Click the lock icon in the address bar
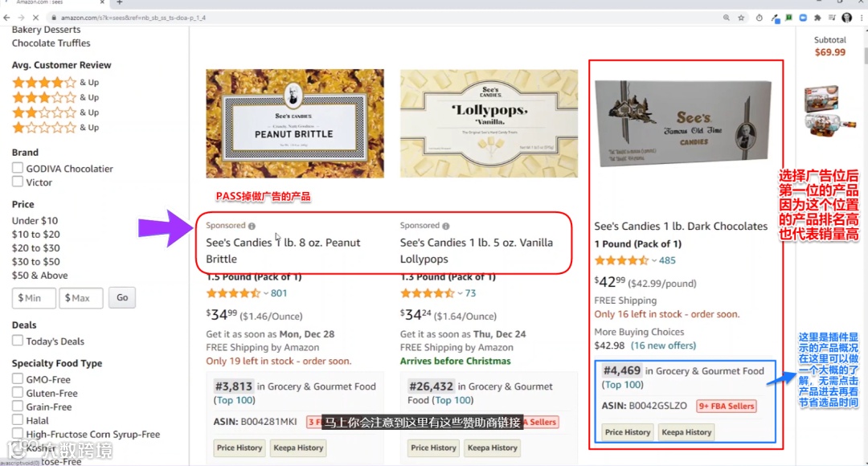 click(54, 18)
